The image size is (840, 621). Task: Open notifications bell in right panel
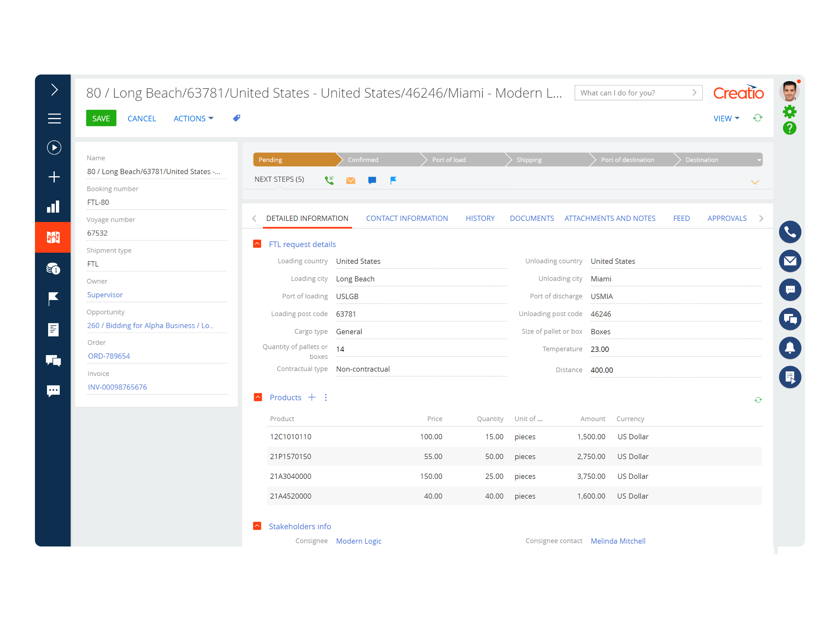tap(790, 348)
